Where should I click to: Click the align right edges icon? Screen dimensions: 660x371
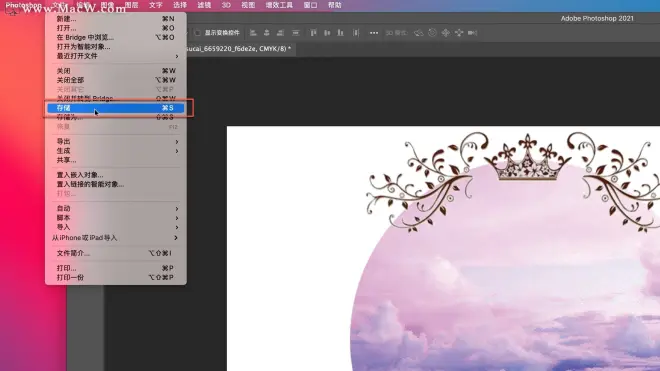(280, 33)
